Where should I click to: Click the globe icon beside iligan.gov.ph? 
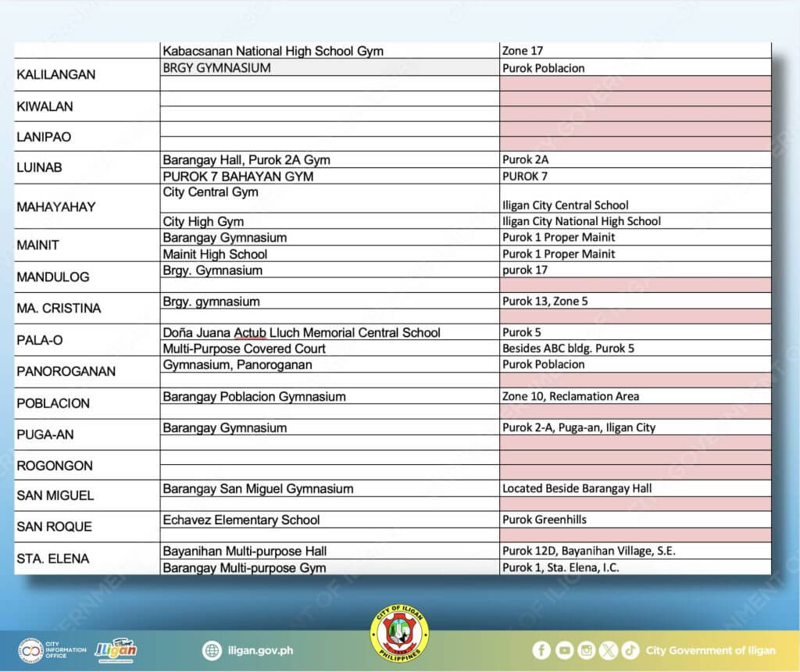tap(212, 649)
